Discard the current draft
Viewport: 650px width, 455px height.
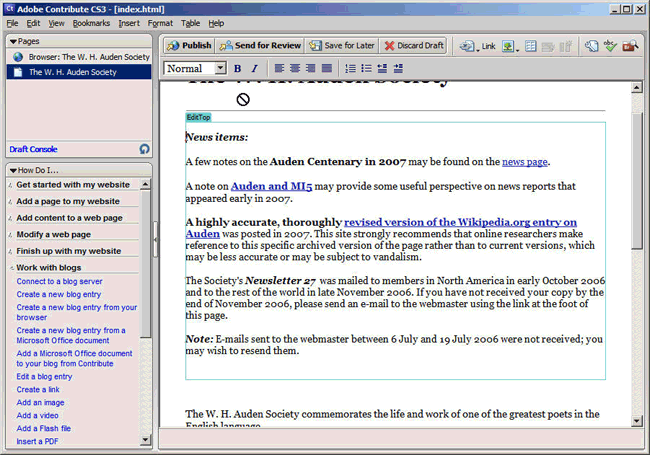click(x=413, y=46)
